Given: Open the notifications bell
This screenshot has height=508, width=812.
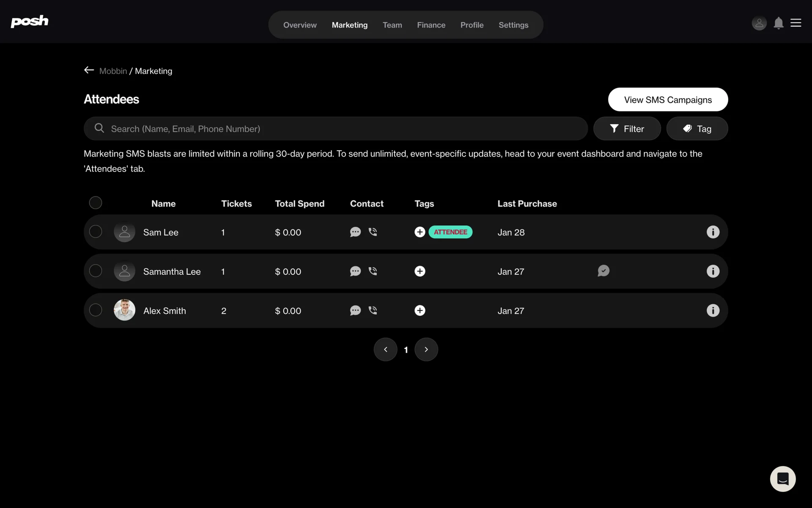Looking at the screenshot, I should (779, 23).
